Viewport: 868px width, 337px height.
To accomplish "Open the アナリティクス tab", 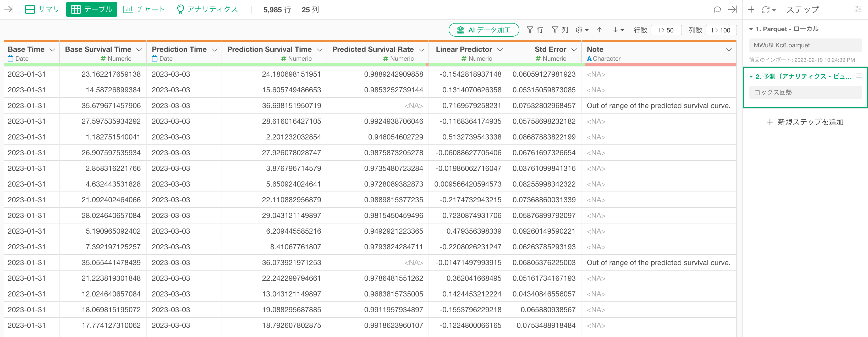I will [207, 9].
